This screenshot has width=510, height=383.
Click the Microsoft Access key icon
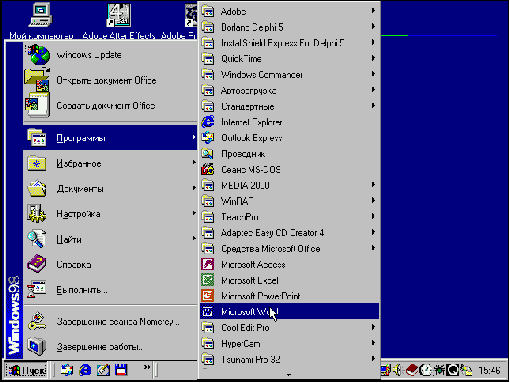pyautogui.click(x=208, y=264)
